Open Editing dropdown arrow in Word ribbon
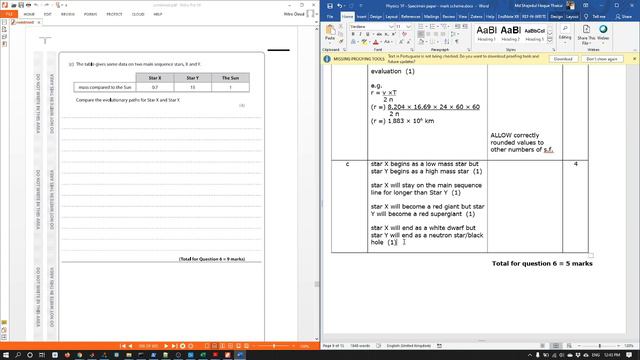The image size is (640, 360). coord(565,42)
